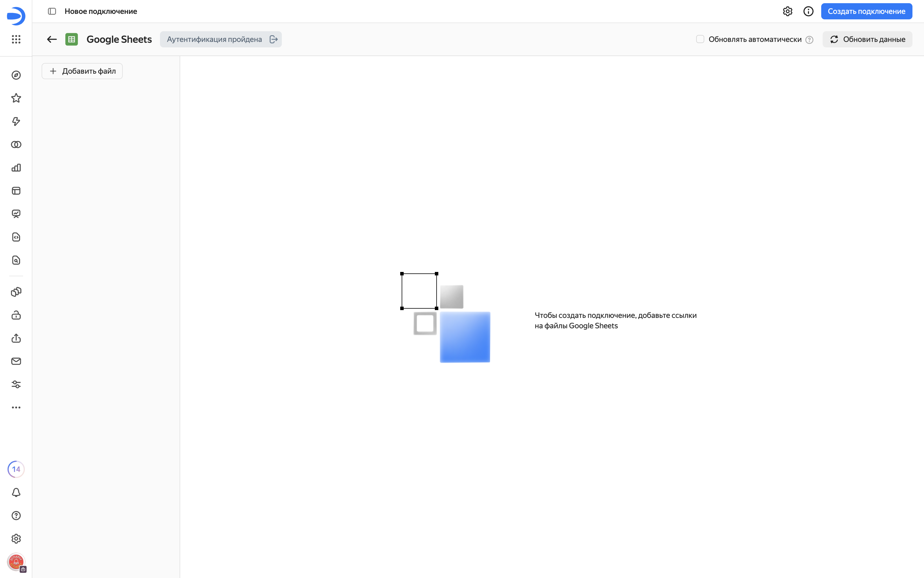Open the help hint next to Обновлять автоматически
Image resolution: width=924 pixels, height=578 pixels.
pos(809,40)
